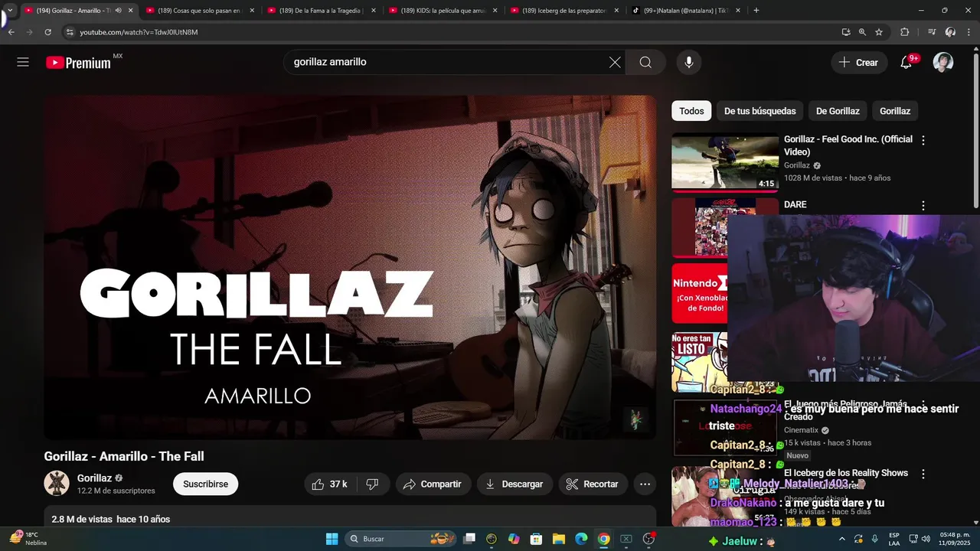Open the YouTube hamburger guide menu

(x=23, y=62)
